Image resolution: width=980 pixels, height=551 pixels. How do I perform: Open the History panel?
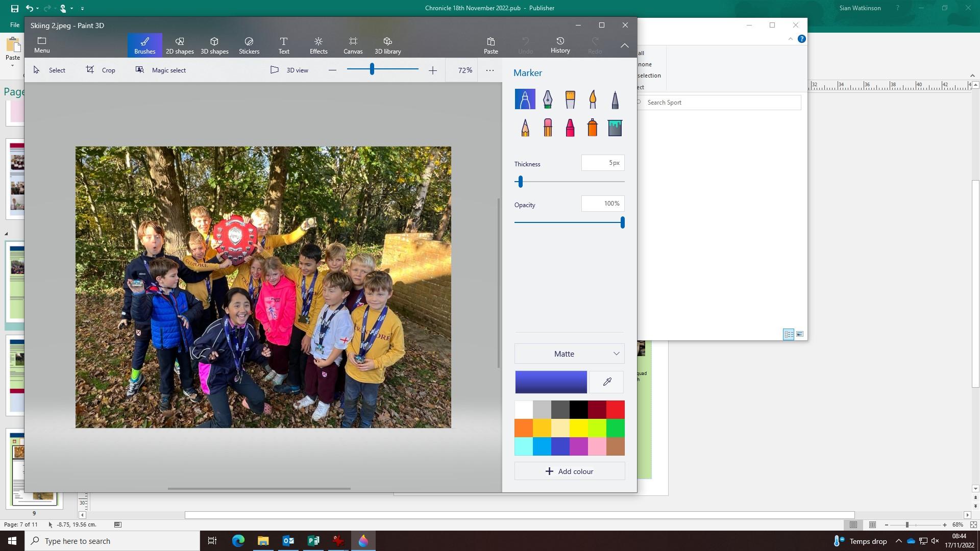click(560, 45)
